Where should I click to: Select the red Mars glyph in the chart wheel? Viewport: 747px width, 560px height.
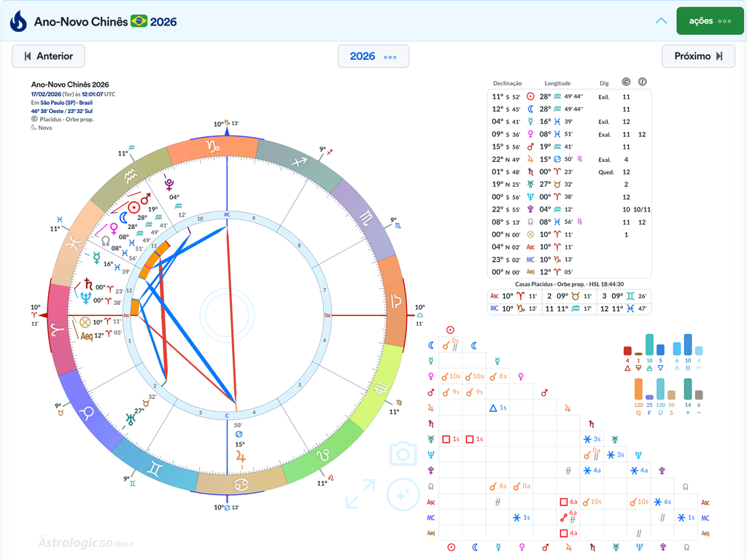pos(146,198)
